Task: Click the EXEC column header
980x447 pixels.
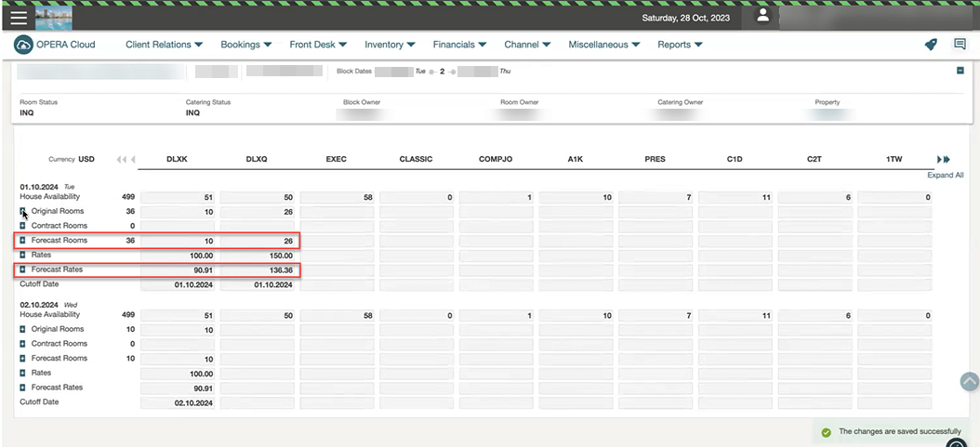Action: click(x=337, y=159)
